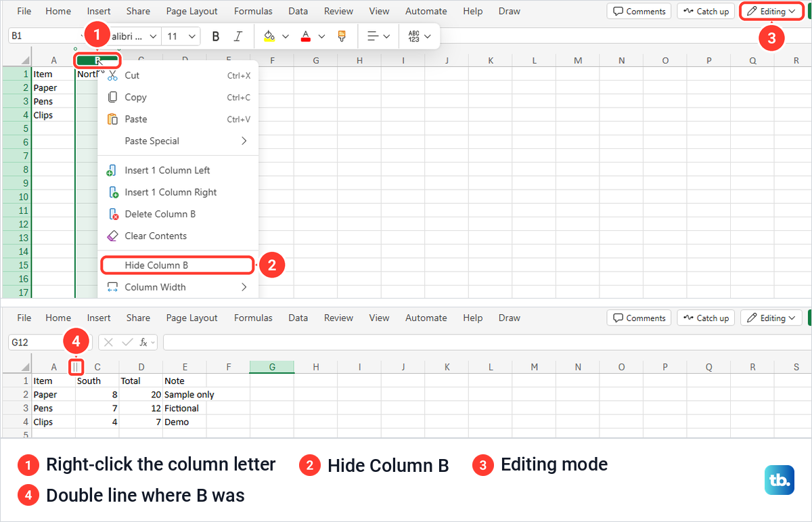Image resolution: width=812 pixels, height=522 pixels.
Task: Click the pencil icon on upper Editing button
Action: (x=752, y=12)
